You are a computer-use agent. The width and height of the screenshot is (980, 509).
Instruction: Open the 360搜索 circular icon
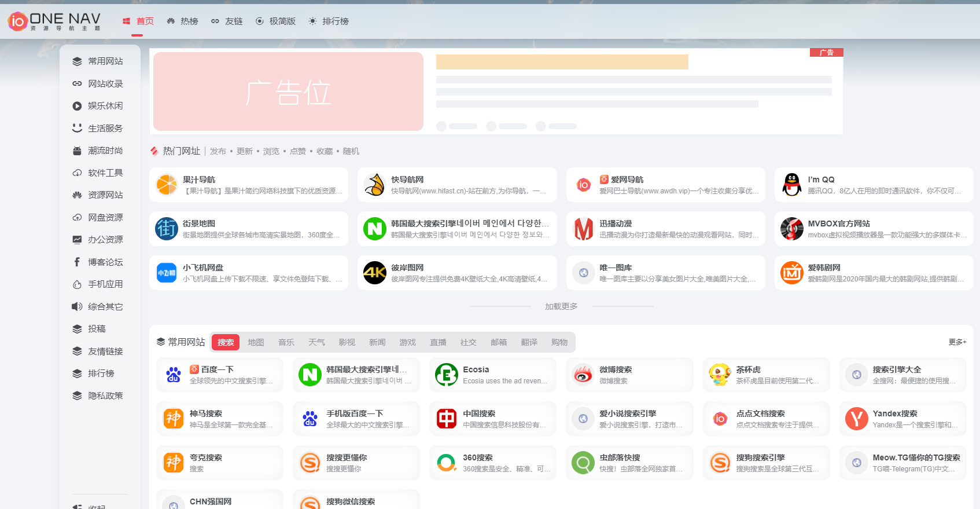click(x=446, y=463)
